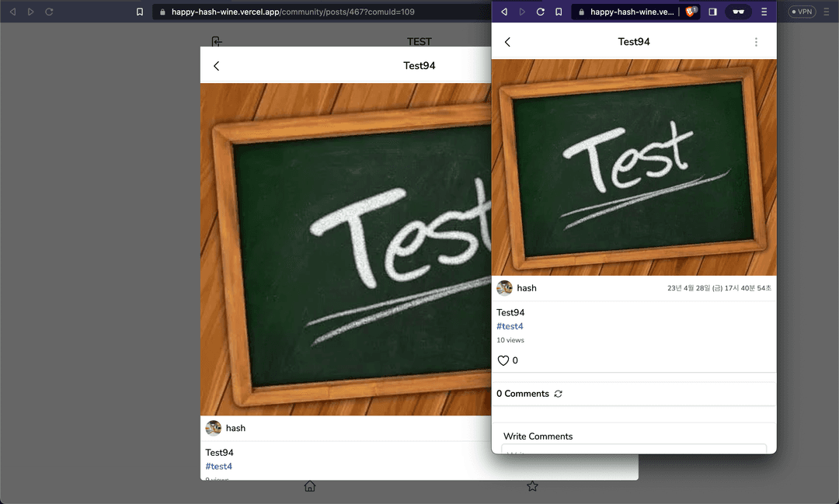Click #test4 hashtag in front window
The image size is (839, 504).
point(510,326)
